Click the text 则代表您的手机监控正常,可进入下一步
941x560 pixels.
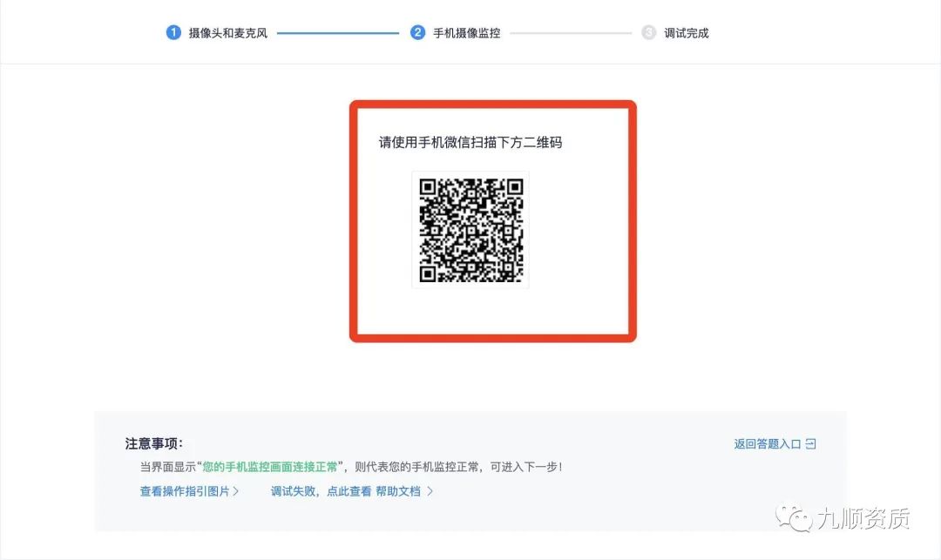click(457, 467)
